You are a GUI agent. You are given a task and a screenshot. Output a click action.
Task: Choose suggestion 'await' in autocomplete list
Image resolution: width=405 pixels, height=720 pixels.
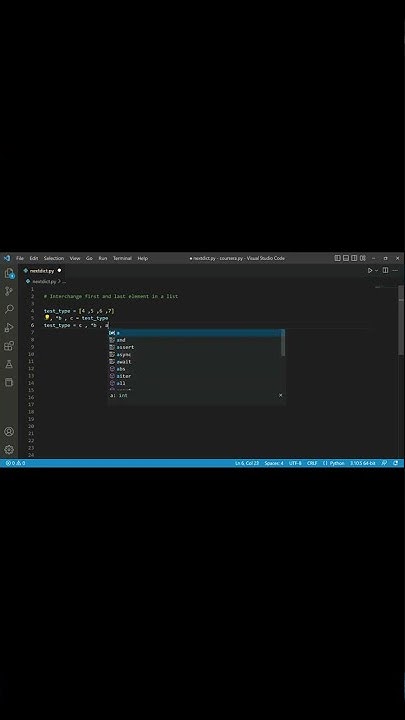[x=196, y=362]
